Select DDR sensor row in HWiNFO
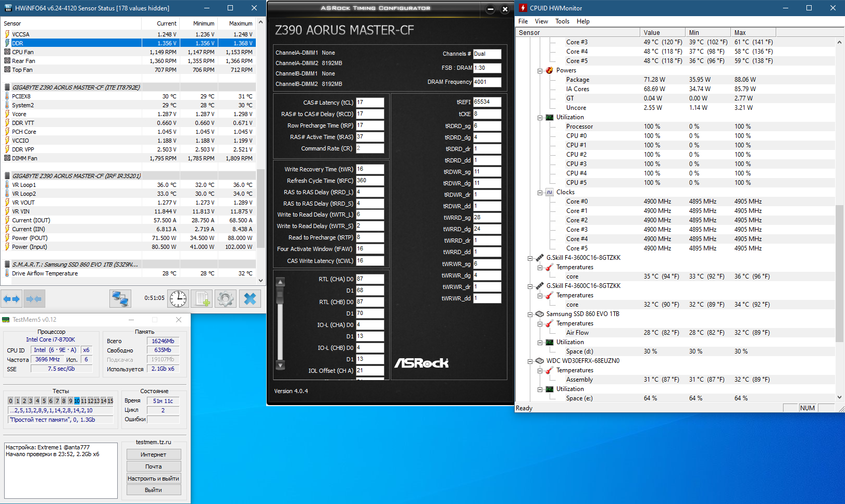Viewport: 845px width, 504px height. 129,43
